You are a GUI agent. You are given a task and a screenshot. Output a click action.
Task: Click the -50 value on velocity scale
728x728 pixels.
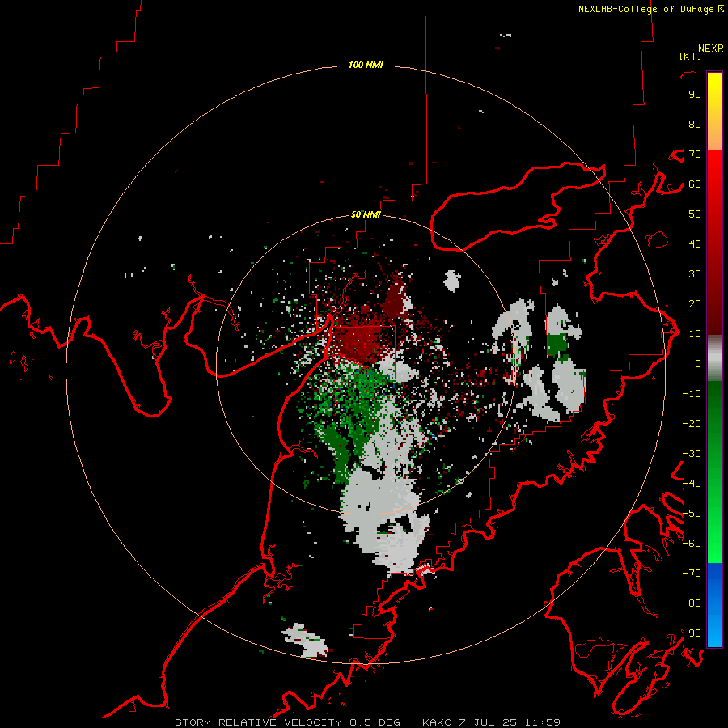[692, 514]
